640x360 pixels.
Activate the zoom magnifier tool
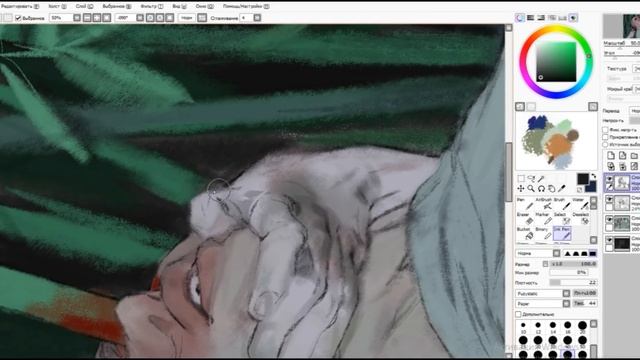point(531,189)
